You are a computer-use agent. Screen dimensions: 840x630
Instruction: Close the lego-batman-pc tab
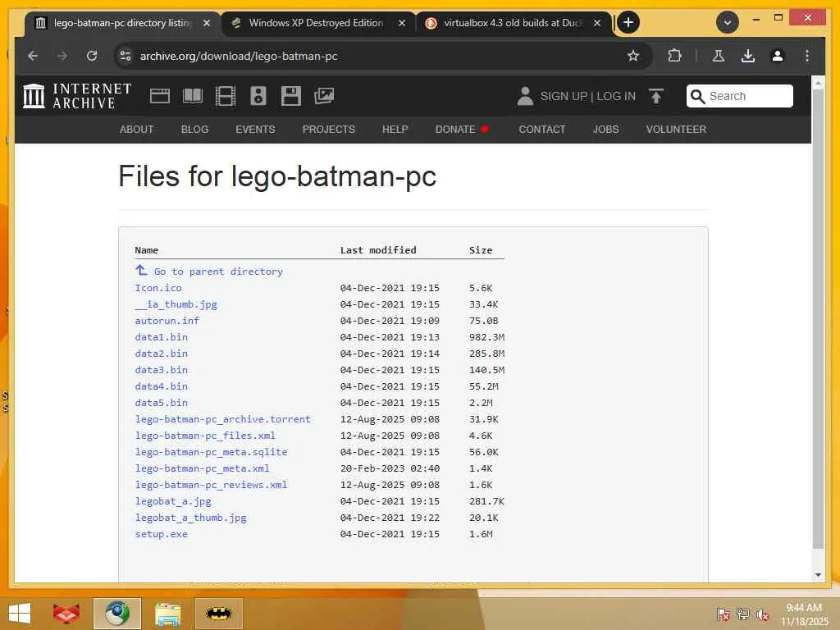(x=207, y=23)
